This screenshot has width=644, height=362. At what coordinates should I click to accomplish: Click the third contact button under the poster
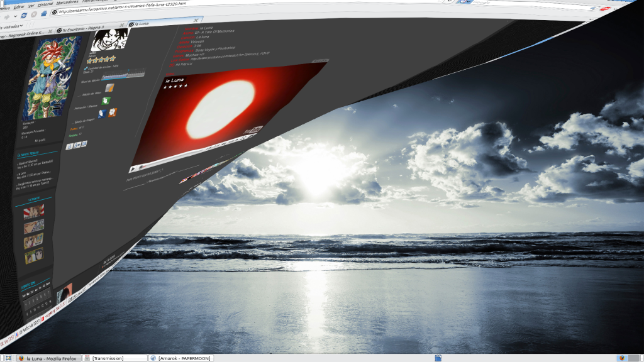click(84, 144)
